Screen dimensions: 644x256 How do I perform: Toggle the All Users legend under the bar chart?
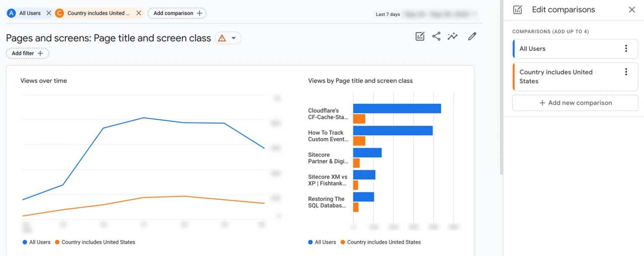pos(322,242)
